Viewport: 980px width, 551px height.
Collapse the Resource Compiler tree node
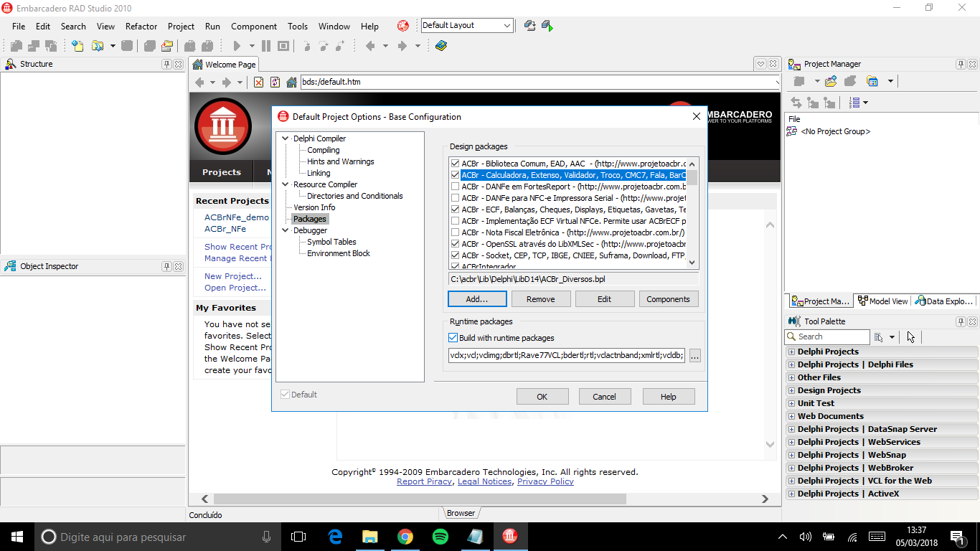coord(286,184)
